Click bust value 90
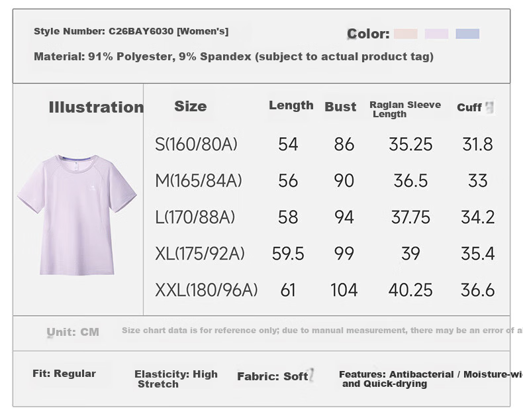523x420 pixels. click(x=344, y=181)
